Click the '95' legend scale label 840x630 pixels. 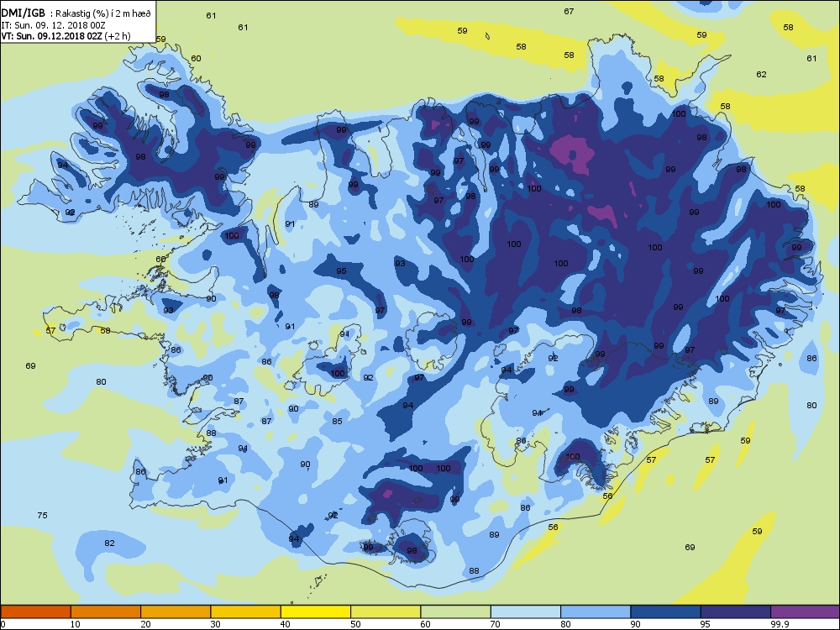[706, 624]
